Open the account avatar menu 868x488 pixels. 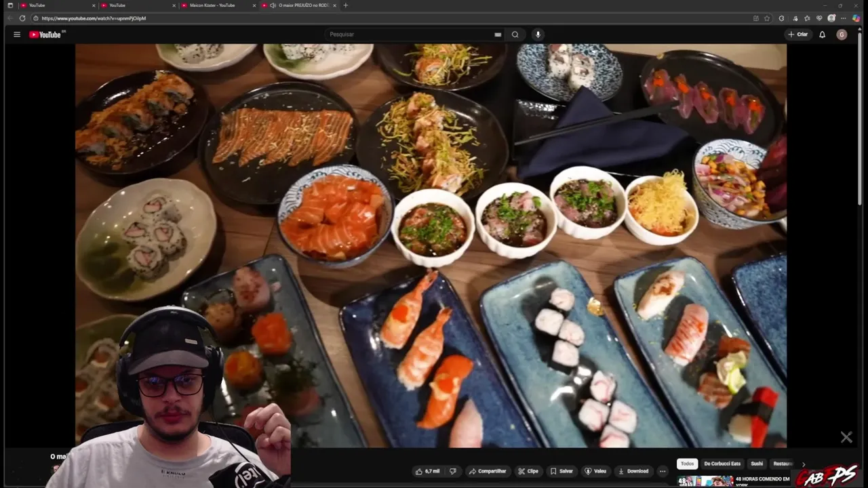tap(842, 35)
